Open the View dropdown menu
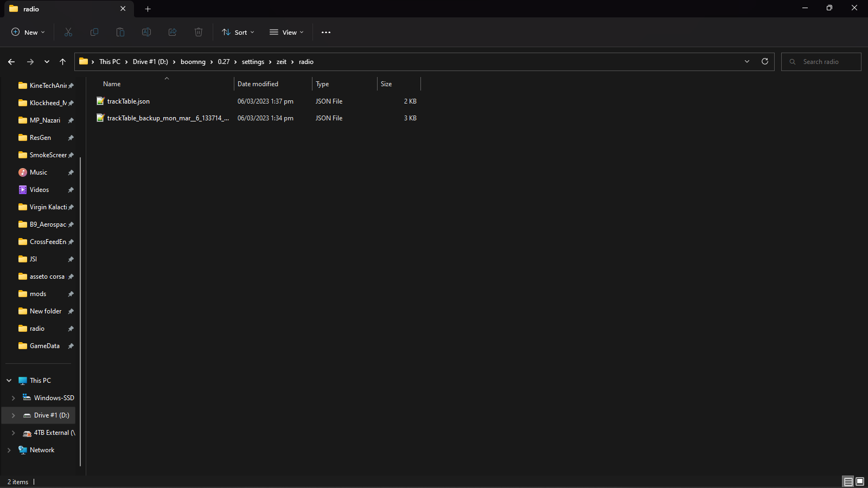Screen dimensions: 868x488 (x=286, y=33)
